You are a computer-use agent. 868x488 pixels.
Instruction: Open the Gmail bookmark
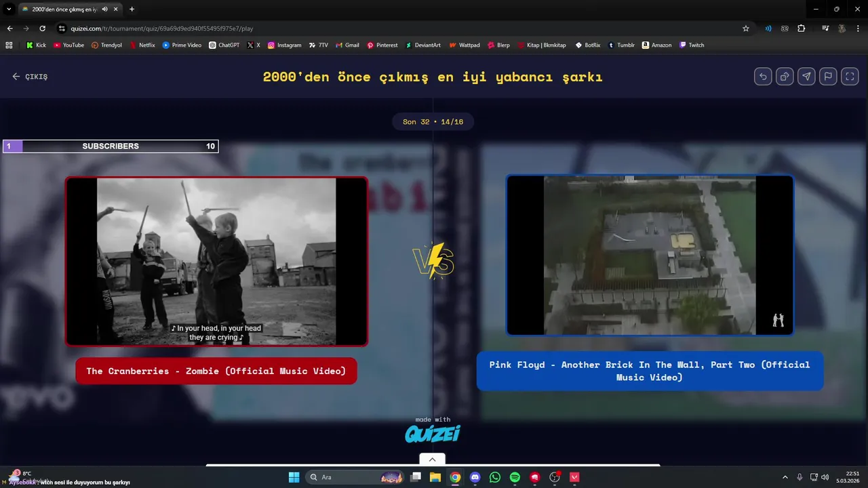tap(347, 45)
